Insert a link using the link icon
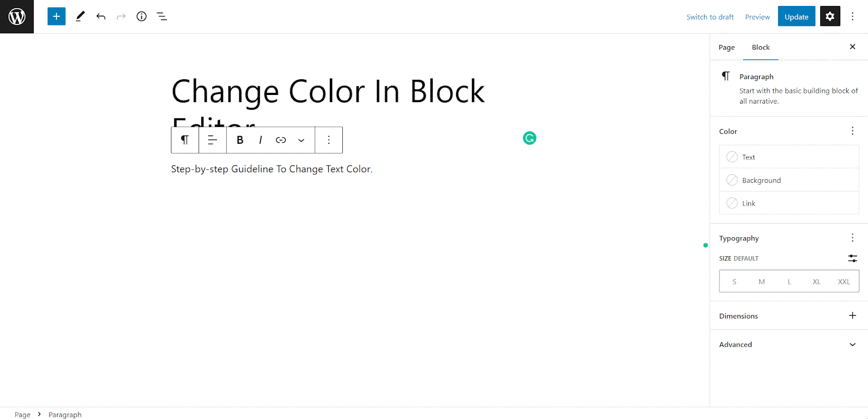This screenshot has height=419, width=868. pyautogui.click(x=280, y=139)
